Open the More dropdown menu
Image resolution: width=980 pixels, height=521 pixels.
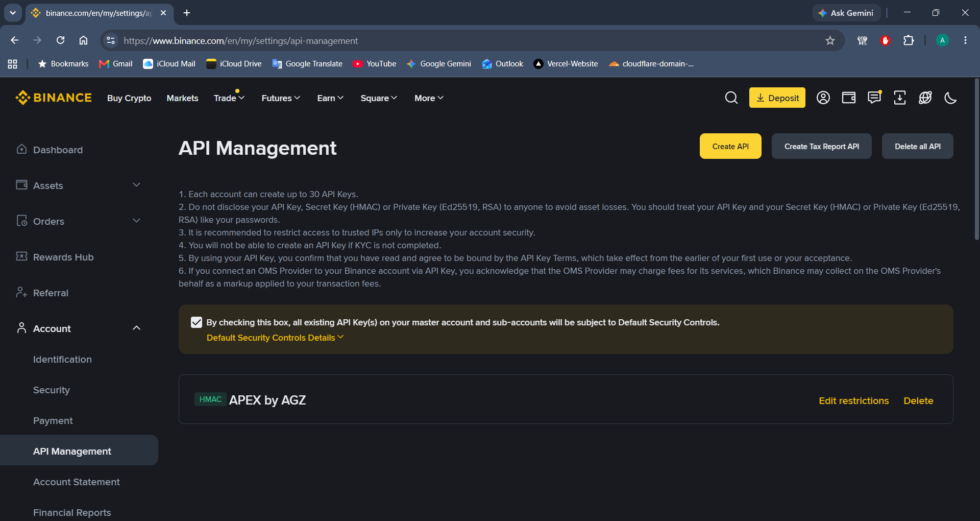[x=429, y=98]
